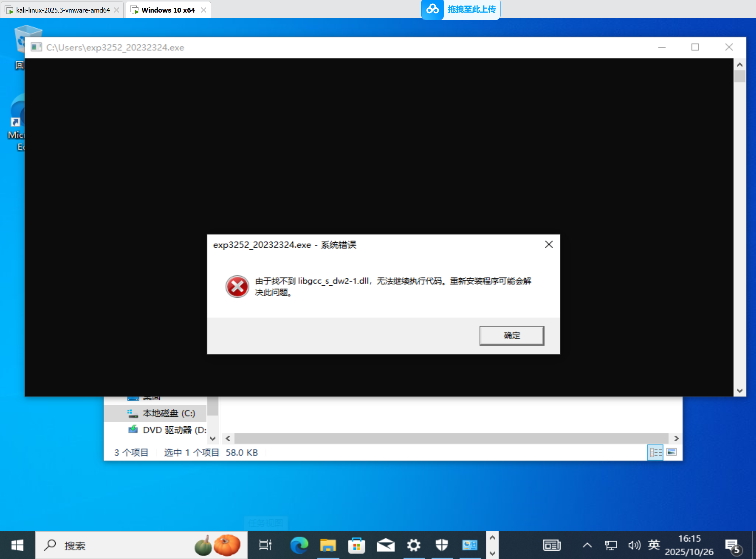Open the Mail app taskbar icon
This screenshot has width=756, height=559.
point(385,545)
